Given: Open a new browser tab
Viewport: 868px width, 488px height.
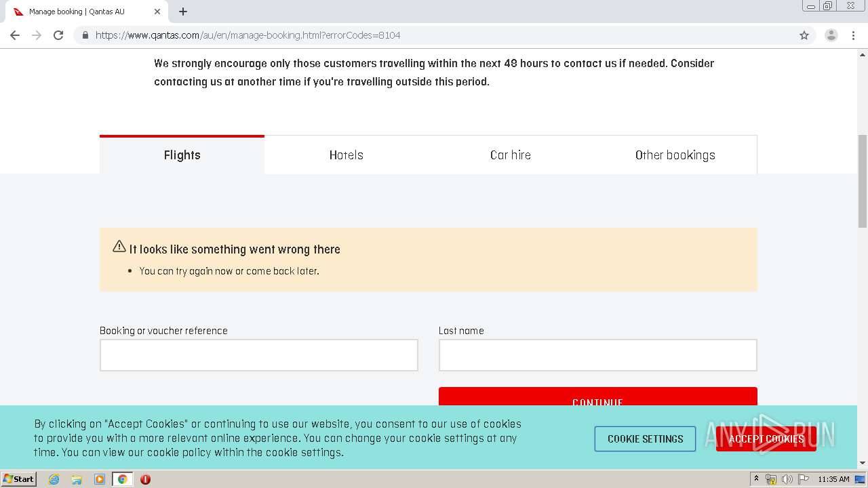Looking at the screenshot, I should click(183, 12).
